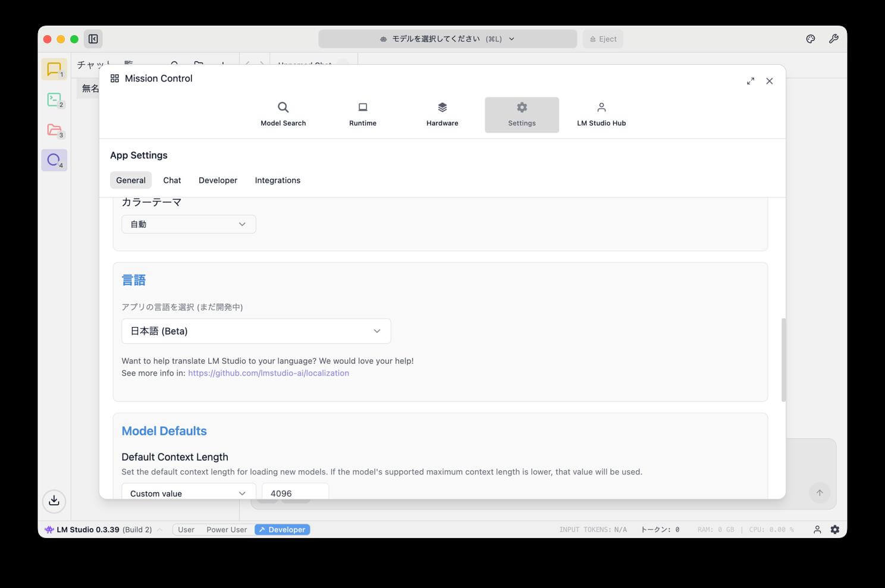The image size is (885, 588).
Task: Open the Downloads panel icon
Action: (54, 501)
